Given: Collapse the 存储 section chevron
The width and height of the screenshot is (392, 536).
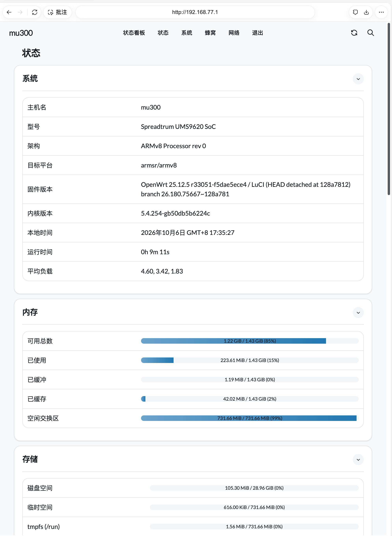Looking at the screenshot, I should [x=358, y=460].
